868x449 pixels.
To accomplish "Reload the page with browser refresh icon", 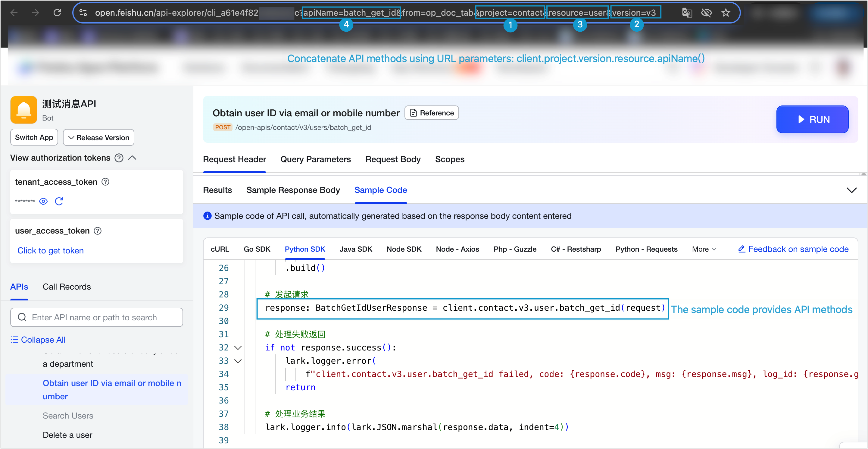I will point(57,13).
